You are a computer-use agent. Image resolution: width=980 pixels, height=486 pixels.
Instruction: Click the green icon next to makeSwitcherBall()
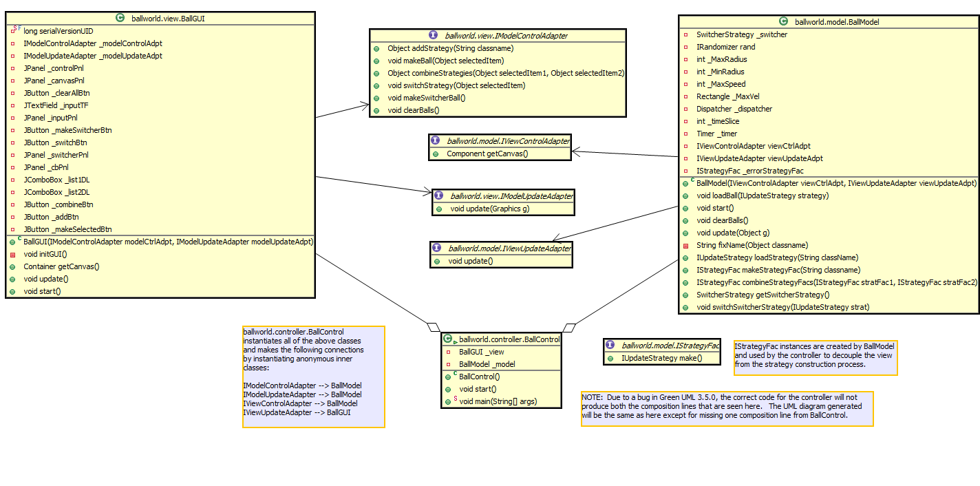point(377,98)
